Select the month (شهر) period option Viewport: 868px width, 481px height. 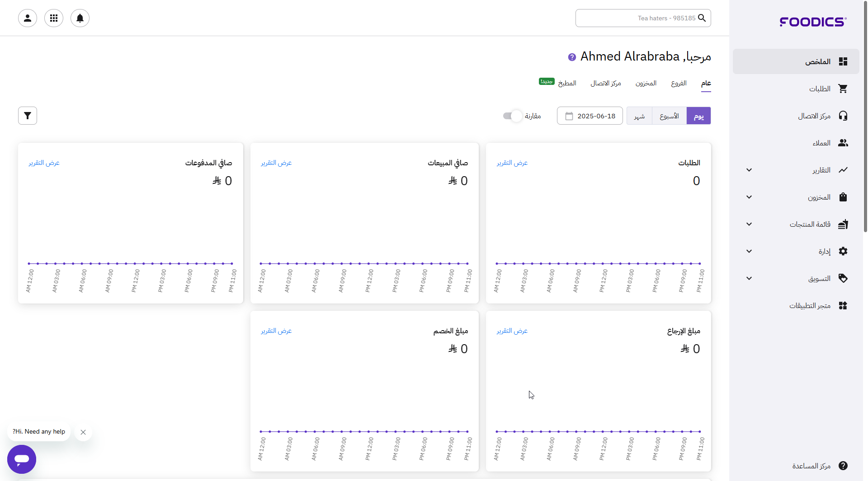(639, 116)
